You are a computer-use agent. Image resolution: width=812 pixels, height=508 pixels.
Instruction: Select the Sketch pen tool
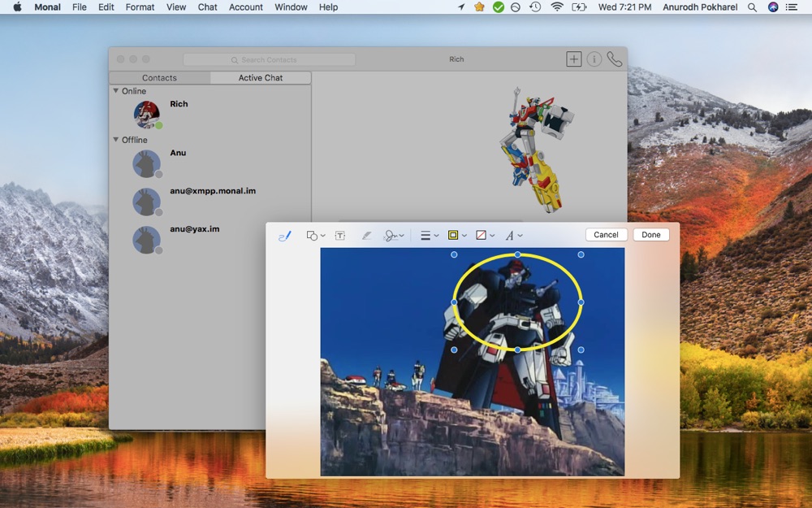click(284, 236)
